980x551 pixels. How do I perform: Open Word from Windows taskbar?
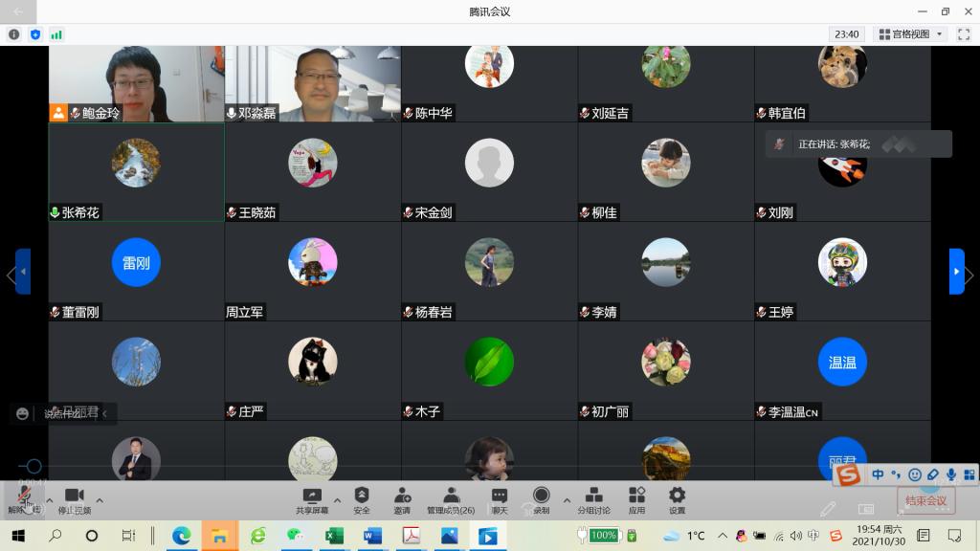(x=372, y=536)
